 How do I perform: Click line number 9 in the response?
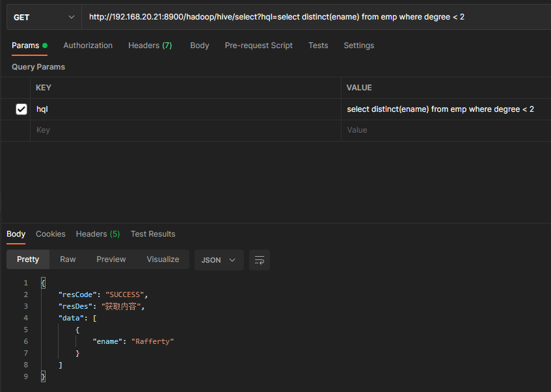pos(25,376)
